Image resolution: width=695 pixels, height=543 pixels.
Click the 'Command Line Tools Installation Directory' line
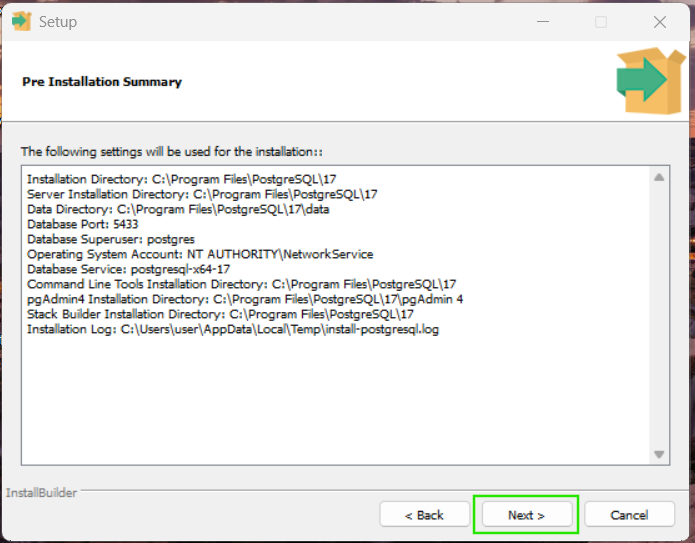coord(242,284)
